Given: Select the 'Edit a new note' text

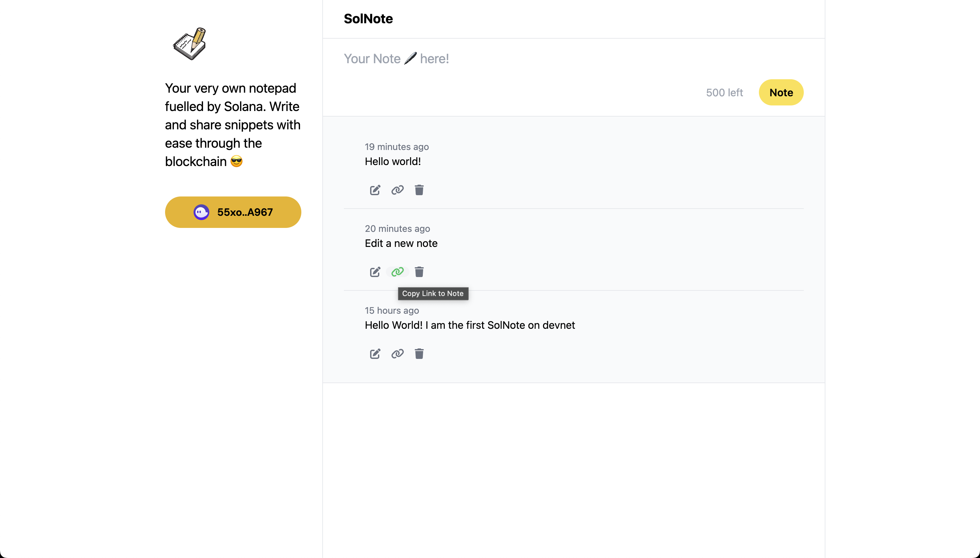Looking at the screenshot, I should (401, 243).
